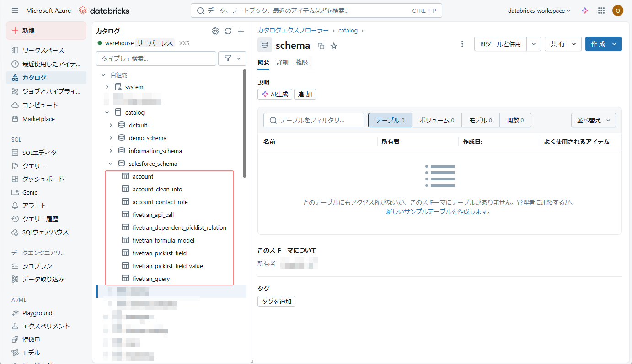Open the databricks-workspace switcher dropdown

point(539,11)
